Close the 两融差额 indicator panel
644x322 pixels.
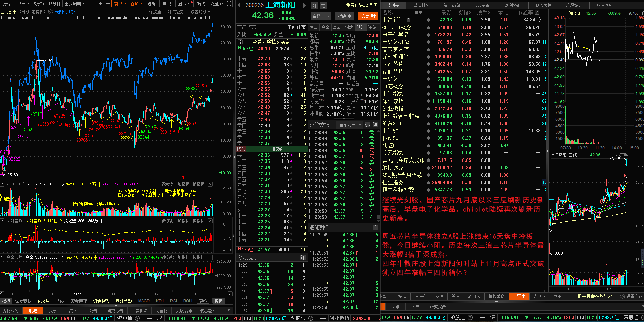tap(210, 221)
